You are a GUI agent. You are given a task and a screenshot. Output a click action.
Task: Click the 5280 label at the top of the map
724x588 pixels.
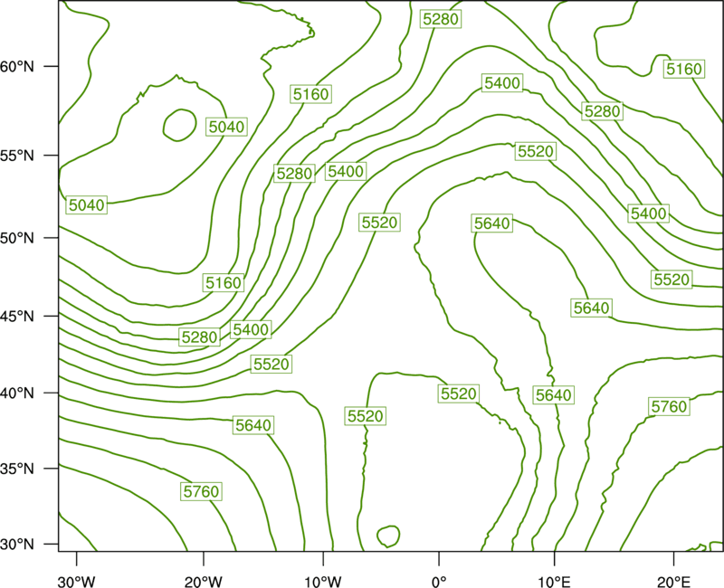pos(441,19)
